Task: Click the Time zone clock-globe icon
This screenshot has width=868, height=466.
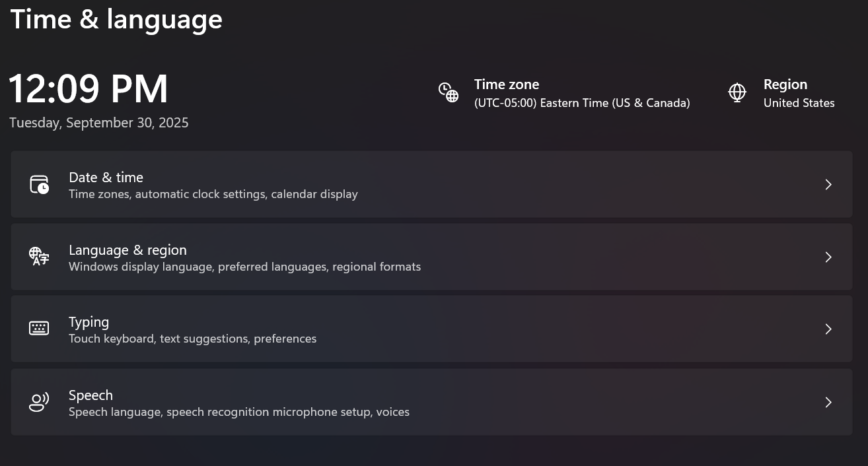Action: pyautogui.click(x=449, y=93)
